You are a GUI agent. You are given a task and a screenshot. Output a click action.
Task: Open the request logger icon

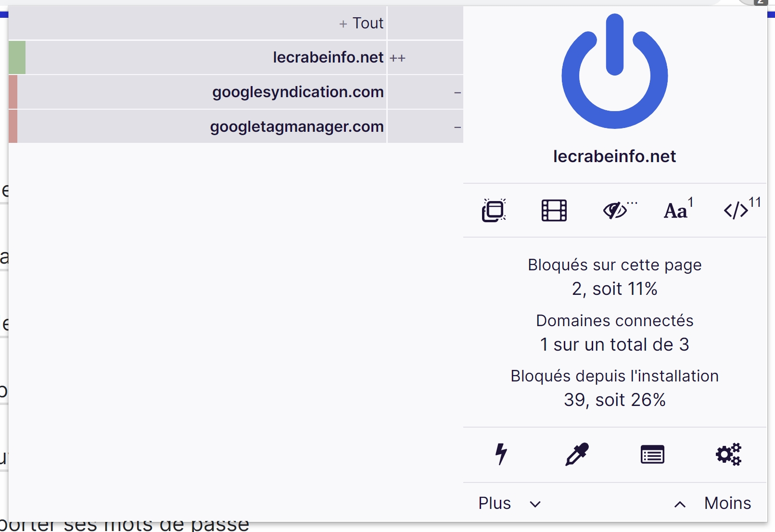pyautogui.click(x=652, y=455)
